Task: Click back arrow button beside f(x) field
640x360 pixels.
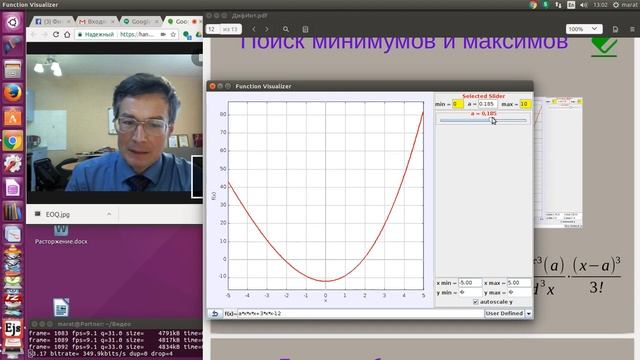Action: pyautogui.click(x=215, y=313)
